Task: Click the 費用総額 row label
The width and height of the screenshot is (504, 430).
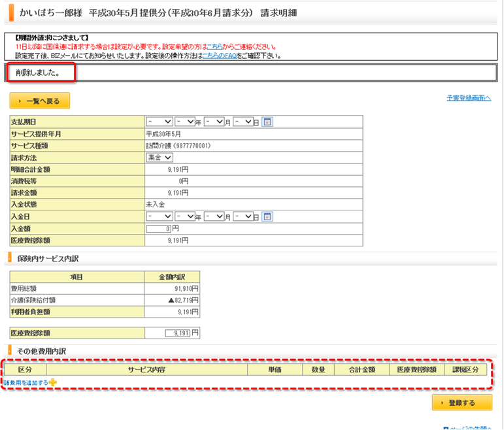Action: click(24, 289)
